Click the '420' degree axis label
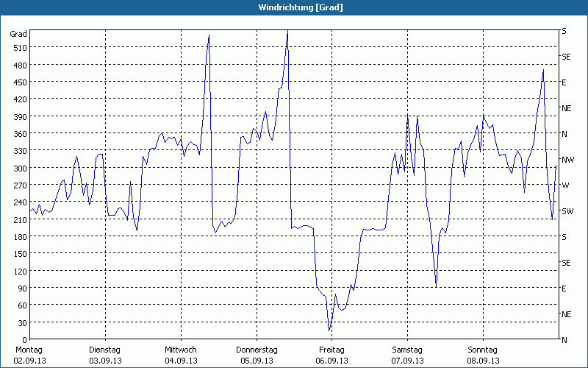 tap(21, 99)
